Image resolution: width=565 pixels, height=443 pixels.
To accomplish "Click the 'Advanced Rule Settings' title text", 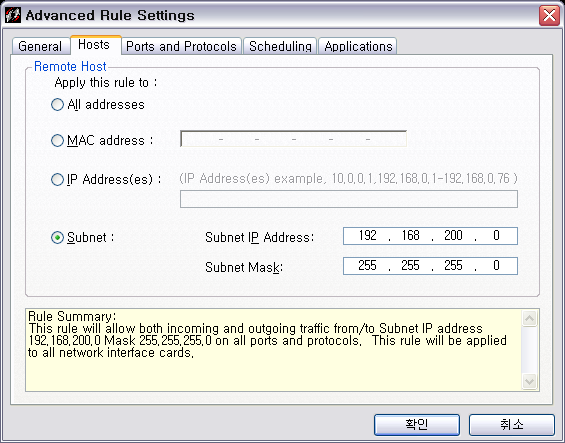I will point(110,15).
